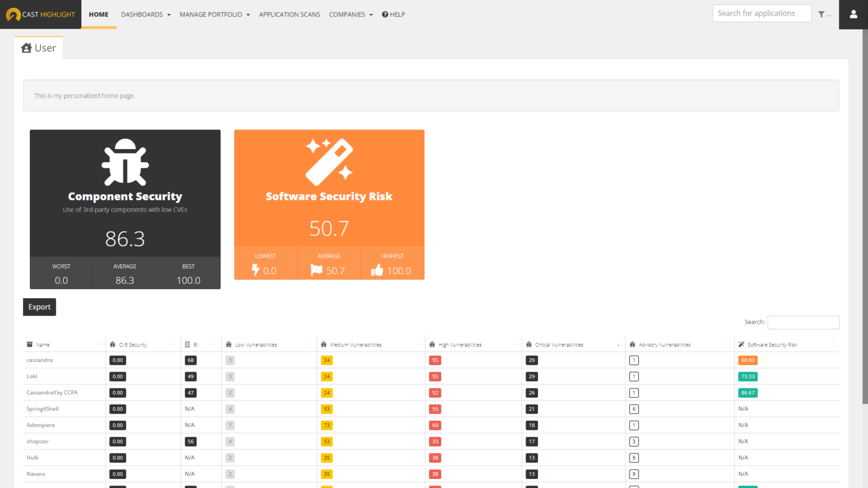The image size is (868, 488).
Task: Click the filter funnel icon
Action: tap(822, 14)
